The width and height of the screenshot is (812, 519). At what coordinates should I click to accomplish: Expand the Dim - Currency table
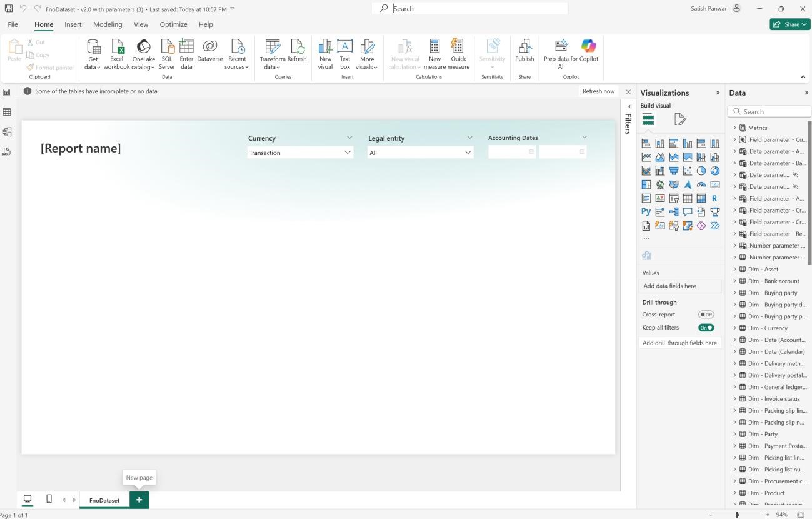735,328
